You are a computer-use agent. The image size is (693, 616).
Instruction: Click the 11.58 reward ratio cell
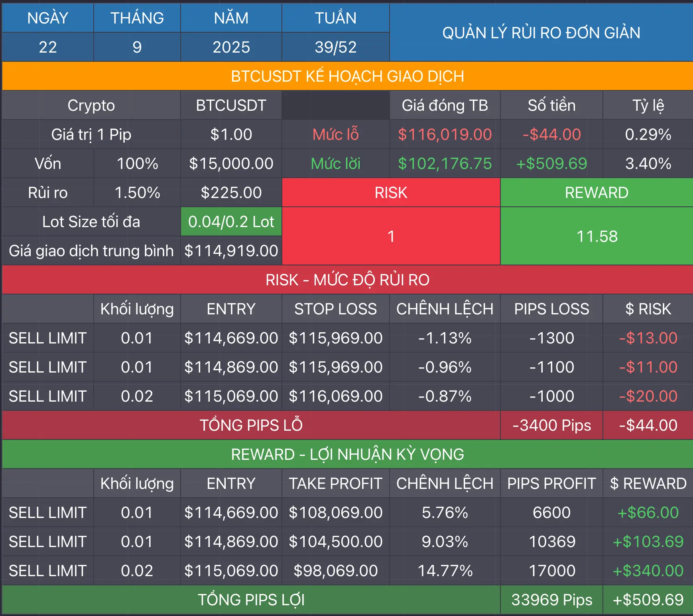click(597, 236)
